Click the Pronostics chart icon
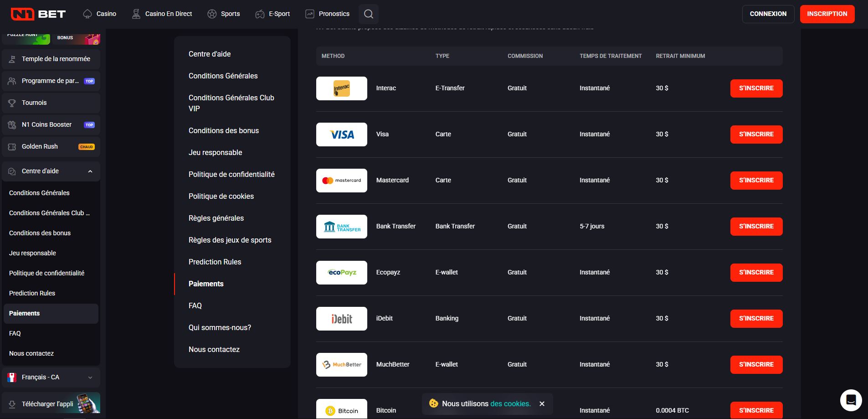The image size is (868, 419). [x=310, y=14]
